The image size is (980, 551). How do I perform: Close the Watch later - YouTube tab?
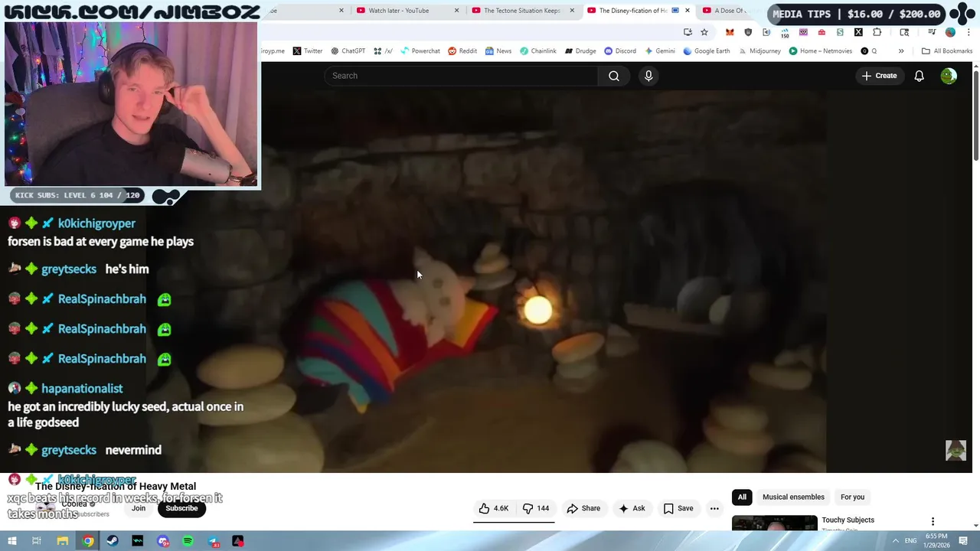coord(457,11)
